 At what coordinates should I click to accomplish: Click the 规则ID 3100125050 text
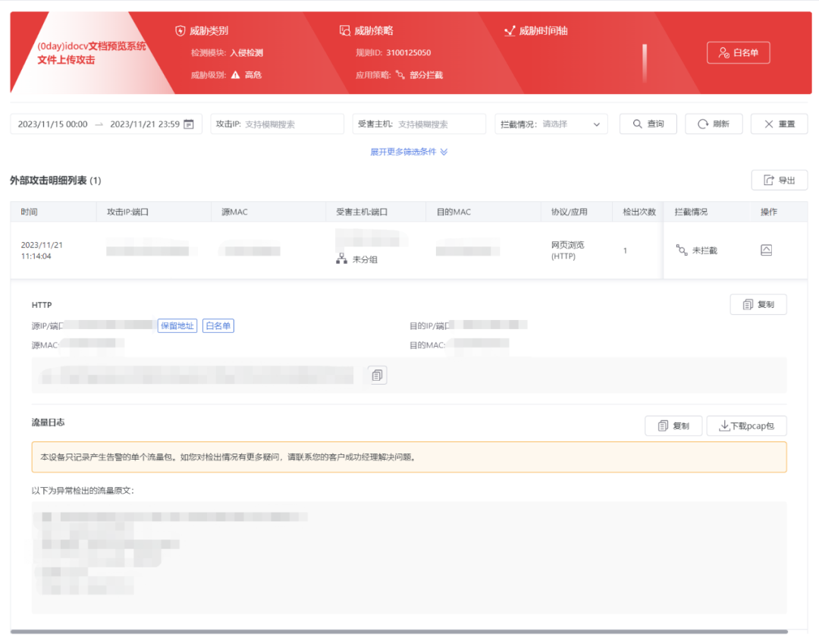point(394,53)
